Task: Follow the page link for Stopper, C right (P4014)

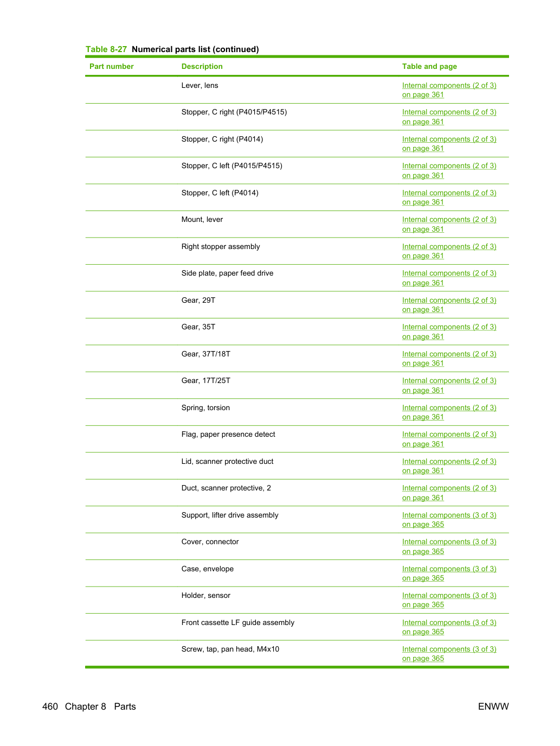Action: [x=449, y=144]
